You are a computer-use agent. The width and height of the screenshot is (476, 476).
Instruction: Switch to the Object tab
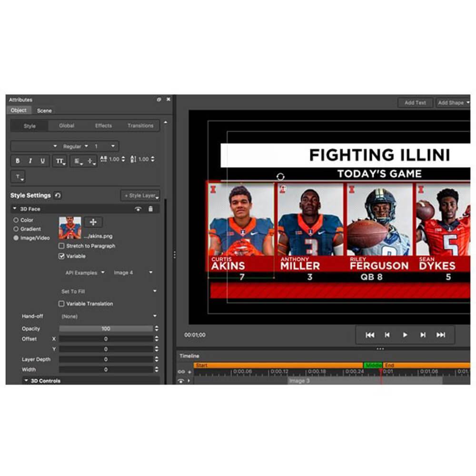click(19, 110)
